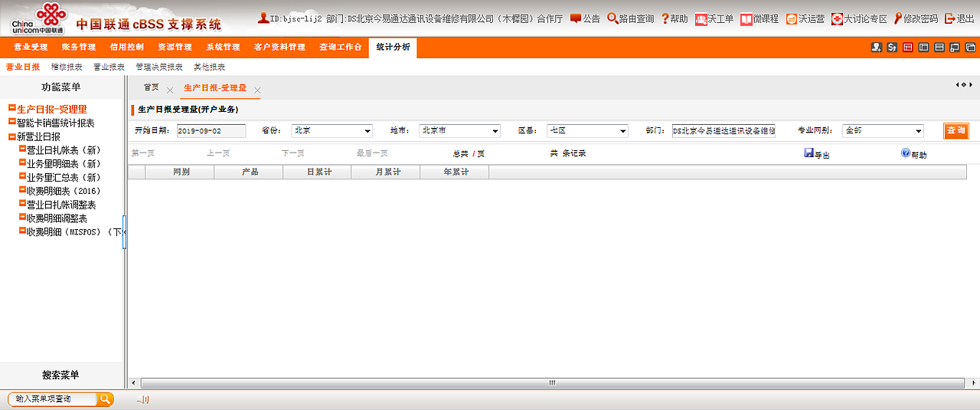Click the overlapping windows layout icon
Screen dimensions: 980x410
[955, 48]
